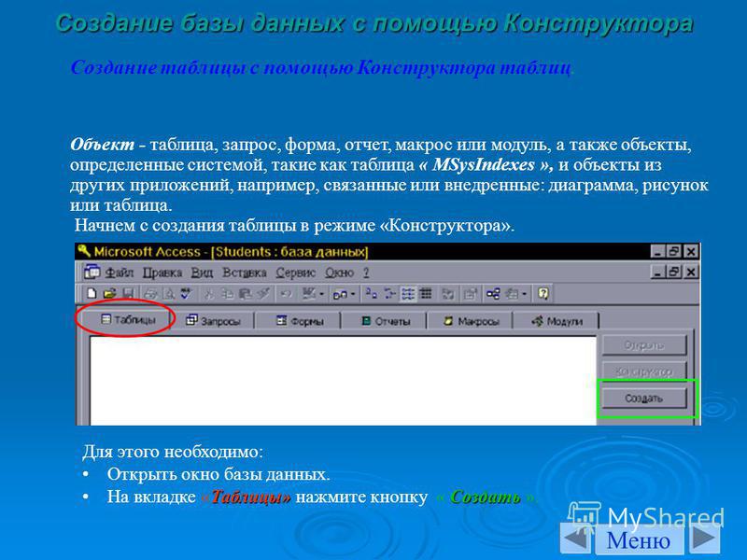Image resolution: width=747 pixels, height=560 pixels.
Task: Open the Вставка menu
Action: click(x=244, y=273)
